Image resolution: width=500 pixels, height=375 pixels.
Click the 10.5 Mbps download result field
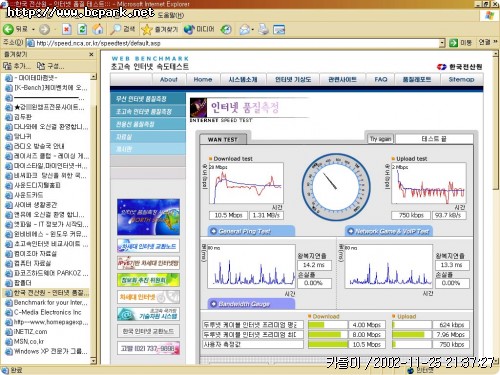pyautogui.click(x=228, y=215)
